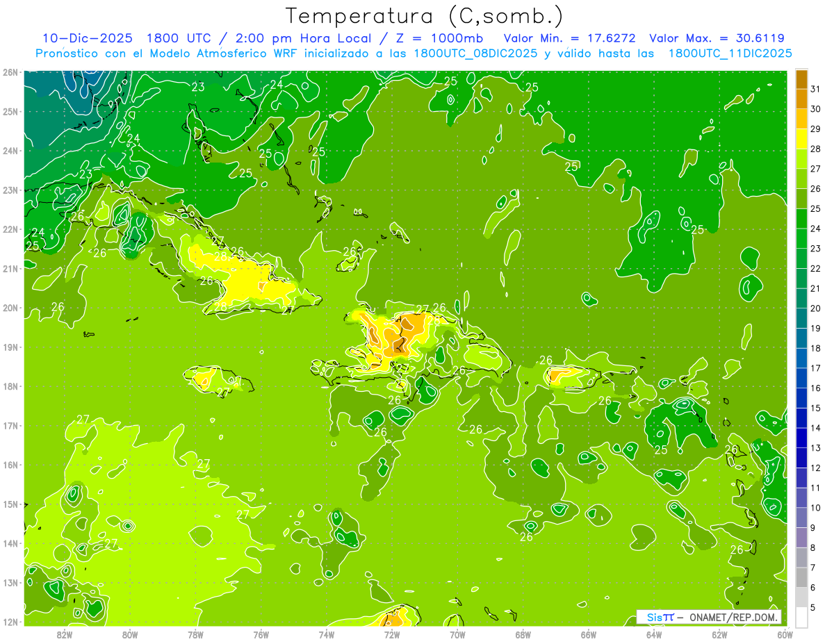Image resolution: width=834 pixels, height=644 pixels.
Task: Click the "18N" latitude axis label
Action: pos(10,386)
